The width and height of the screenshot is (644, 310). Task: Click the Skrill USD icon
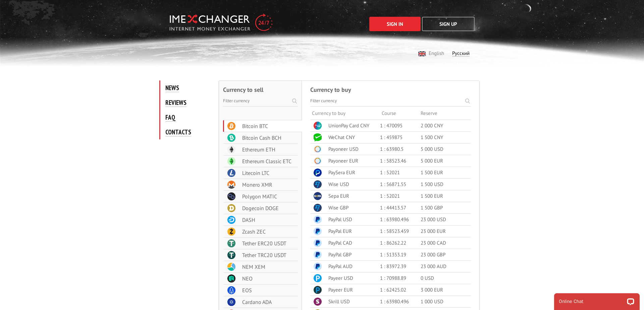(317, 302)
